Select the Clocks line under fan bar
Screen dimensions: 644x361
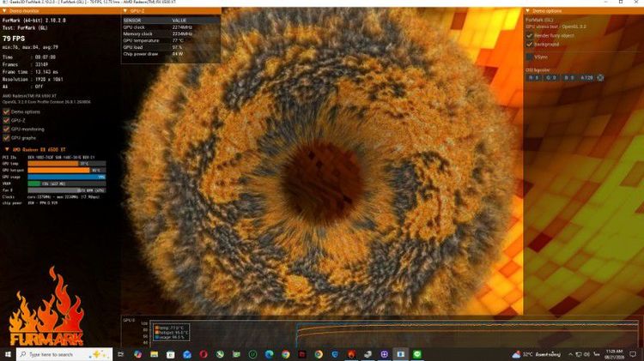pyautogui.click(x=51, y=197)
